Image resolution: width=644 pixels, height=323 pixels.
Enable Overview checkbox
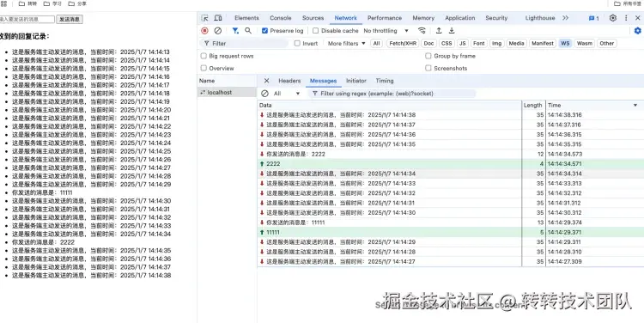click(x=204, y=68)
